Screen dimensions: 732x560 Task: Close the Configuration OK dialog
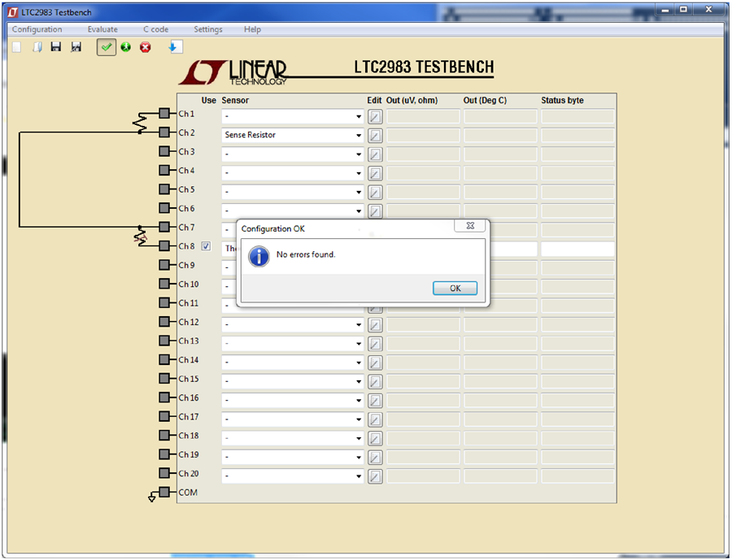470,225
